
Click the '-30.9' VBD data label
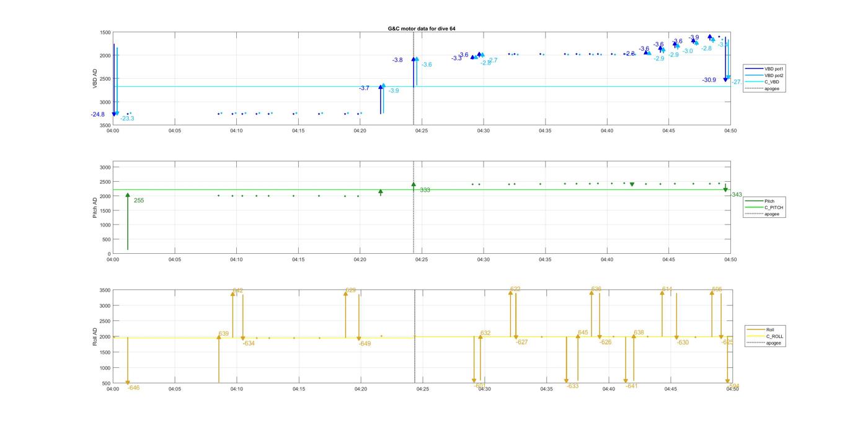click(x=709, y=80)
